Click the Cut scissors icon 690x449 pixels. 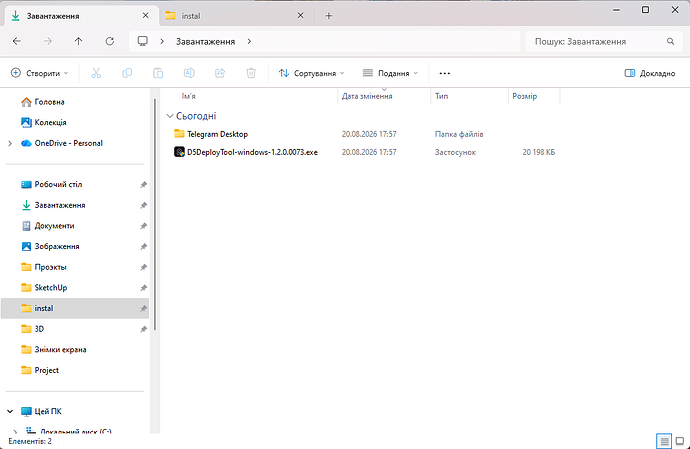pos(96,73)
